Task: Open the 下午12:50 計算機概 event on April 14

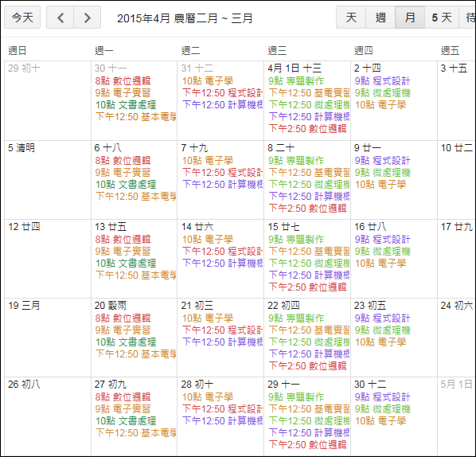Action: (x=222, y=264)
